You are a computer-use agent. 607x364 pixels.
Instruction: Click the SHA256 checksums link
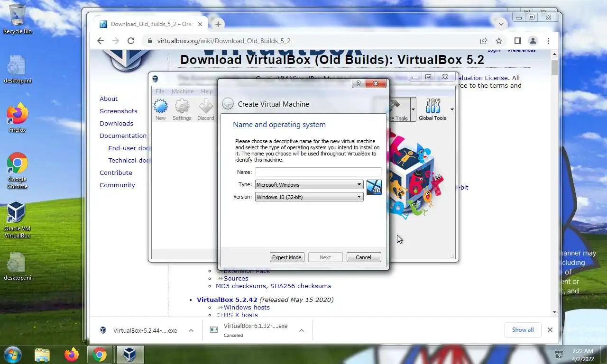tap(301, 286)
